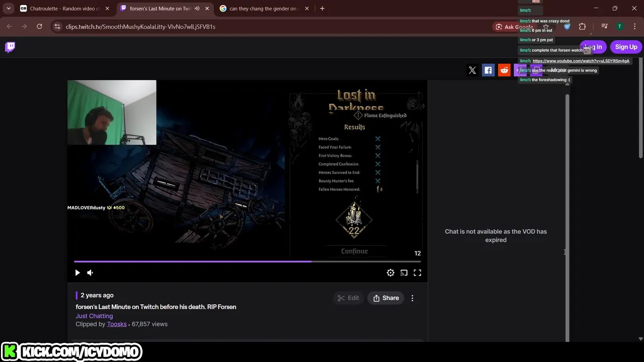The height and width of the screenshot is (362, 644).
Task: Open the Twitch home logo
Action: [x=10, y=47]
